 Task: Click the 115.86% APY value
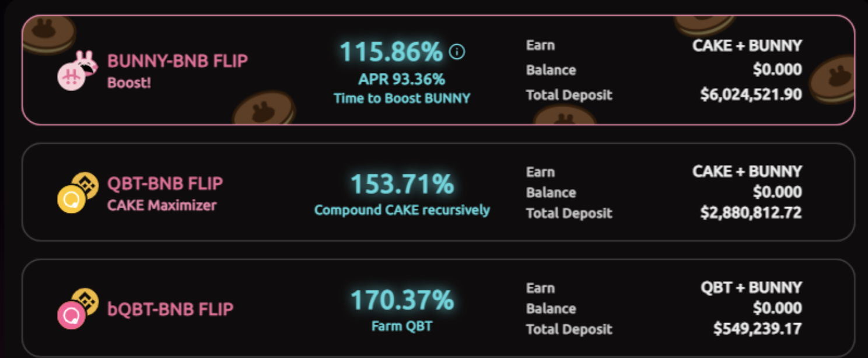[391, 52]
